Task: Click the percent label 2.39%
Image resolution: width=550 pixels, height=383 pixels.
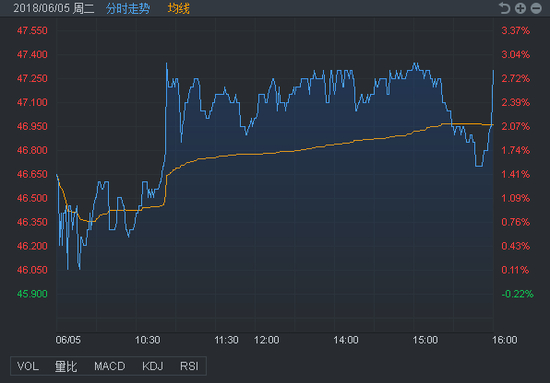Action: [x=515, y=102]
